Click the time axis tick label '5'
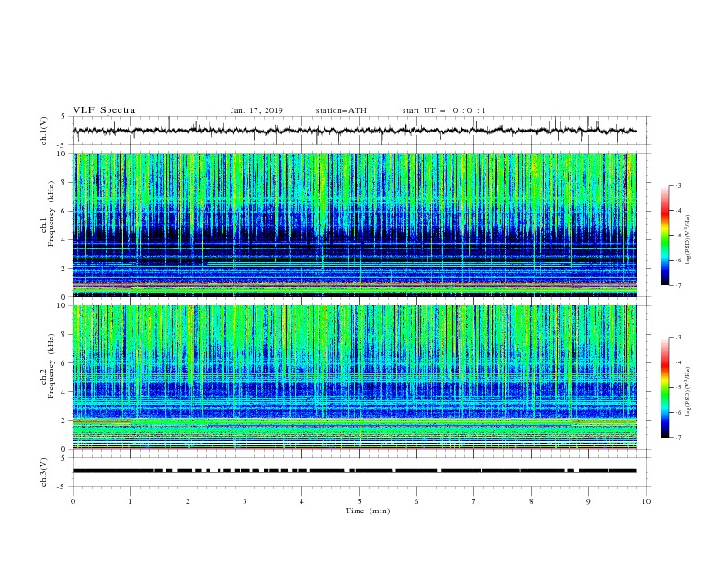 pos(359,501)
